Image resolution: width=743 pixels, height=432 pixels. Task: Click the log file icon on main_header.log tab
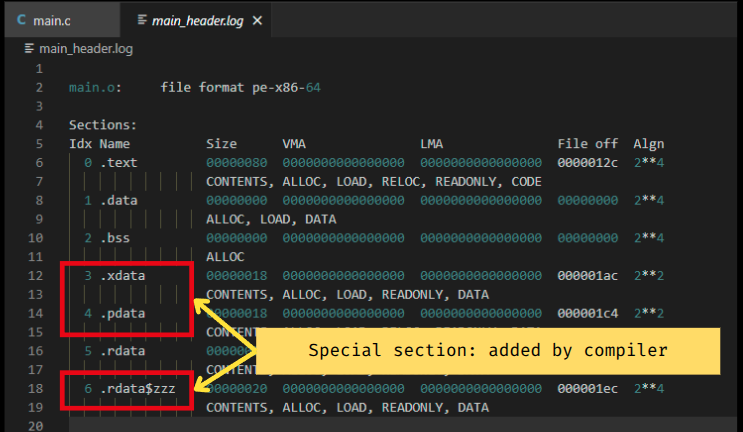pyautogui.click(x=141, y=19)
